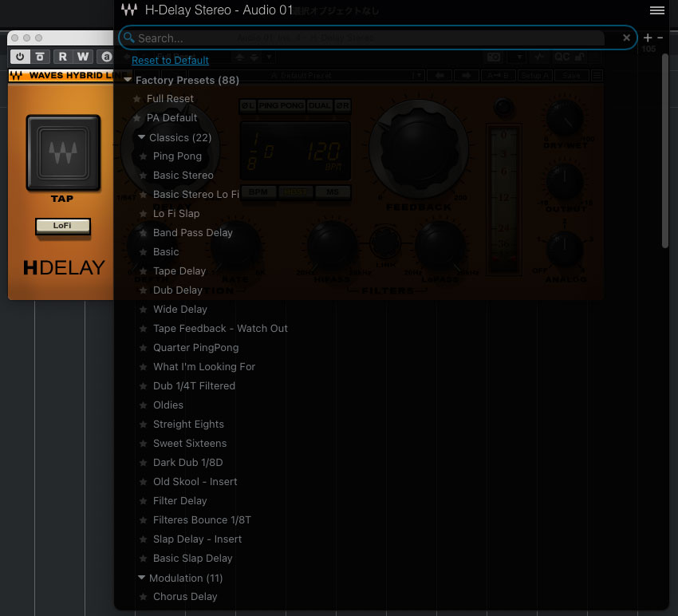Click 'Tape Feedback - Watch Out' preset name
The height and width of the screenshot is (616, 678).
pyautogui.click(x=220, y=328)
